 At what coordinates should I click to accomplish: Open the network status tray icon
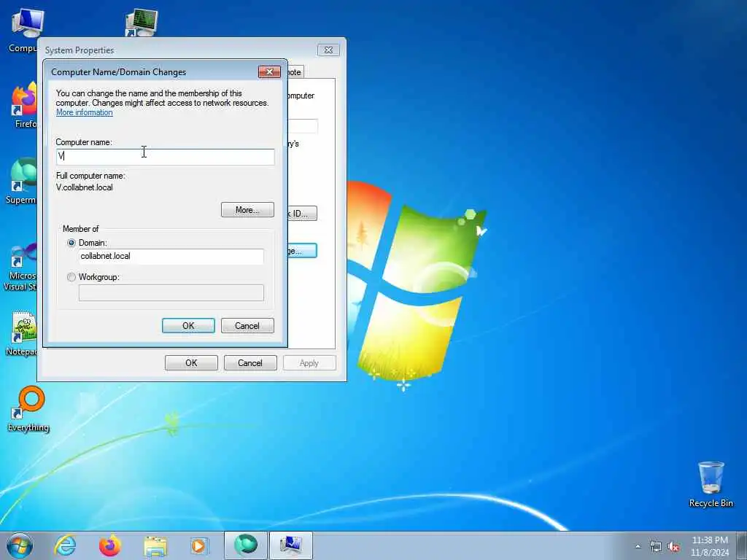click(x=656, y=546)
